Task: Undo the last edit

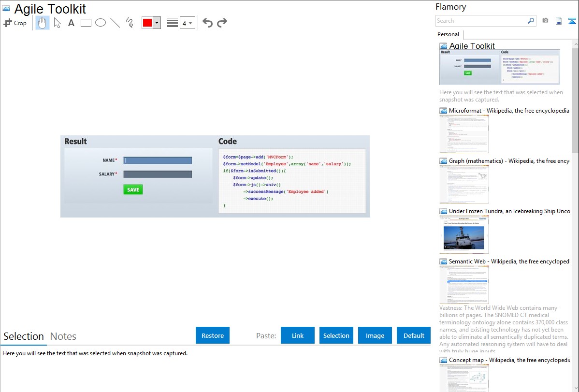Action: [207, 23]
